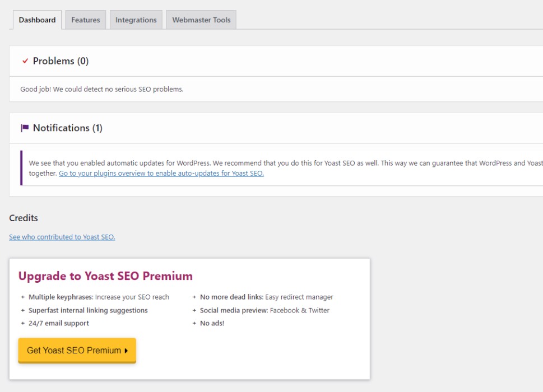Click the plus icon beside 24/7 email support
The height and width of the screenshot is (392, 543).
tap(21, 323)
